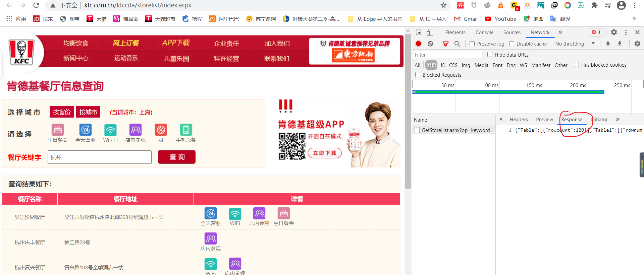Open DevTools customize three-dot menu
This screenshot has height=275, width=644.
[626, 32]
